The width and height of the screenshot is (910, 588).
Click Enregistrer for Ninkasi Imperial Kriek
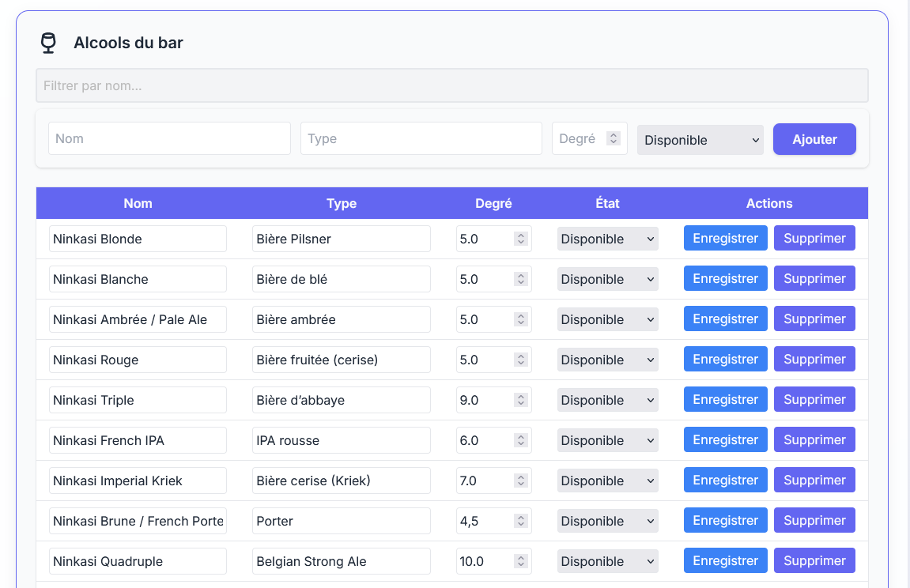(x=725, y=481)
